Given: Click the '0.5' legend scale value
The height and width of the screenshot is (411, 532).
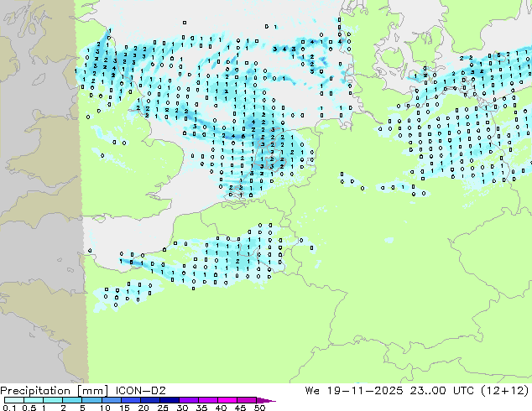Looking at the screenshot, I should [x=29, y=408].
